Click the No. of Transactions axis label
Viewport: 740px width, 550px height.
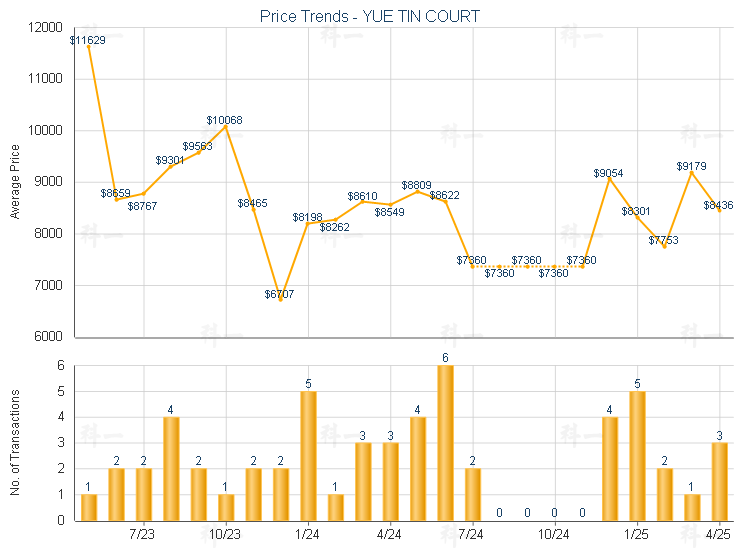pyautogui.click(x=15, y=442)
